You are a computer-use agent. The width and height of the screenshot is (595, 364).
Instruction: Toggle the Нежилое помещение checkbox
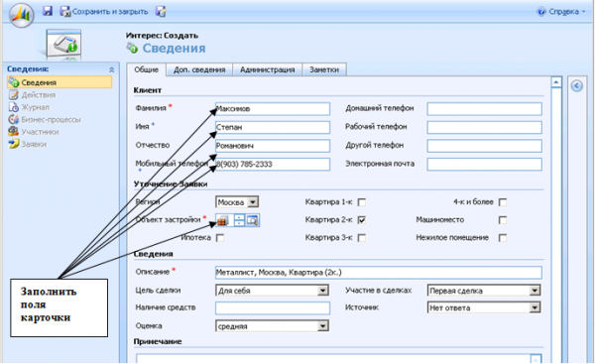[x=503, y=238]
